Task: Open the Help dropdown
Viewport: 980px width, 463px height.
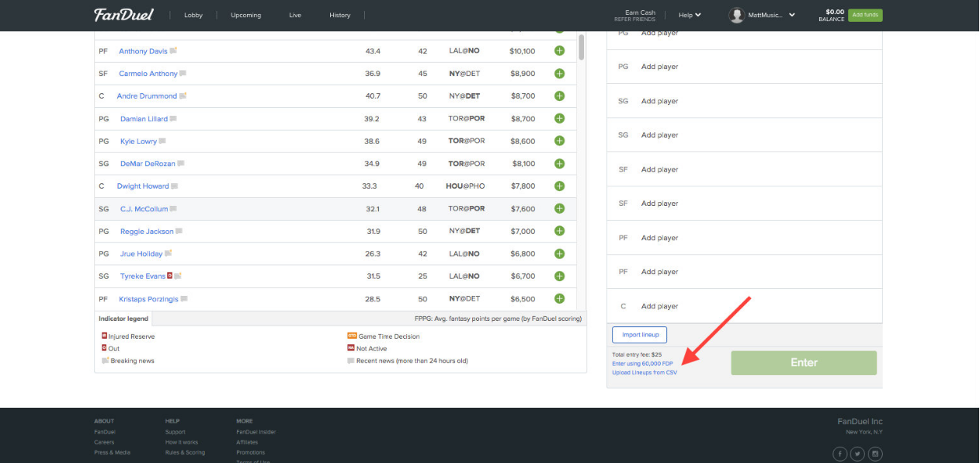Action: click(x=690, y=14)
